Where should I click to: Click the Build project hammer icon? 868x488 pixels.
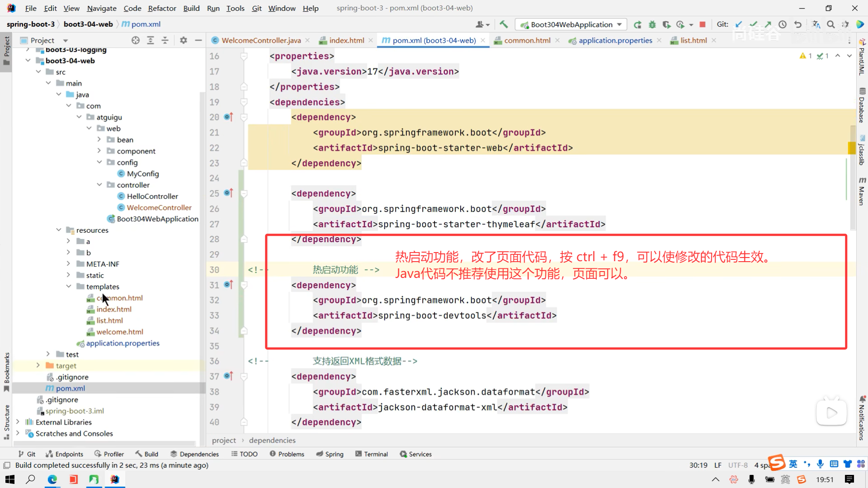click(504, 24)
